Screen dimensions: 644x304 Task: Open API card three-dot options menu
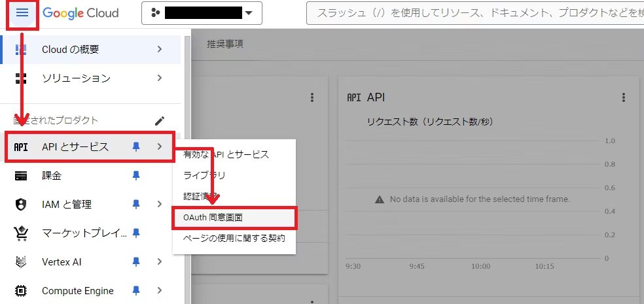624,97
